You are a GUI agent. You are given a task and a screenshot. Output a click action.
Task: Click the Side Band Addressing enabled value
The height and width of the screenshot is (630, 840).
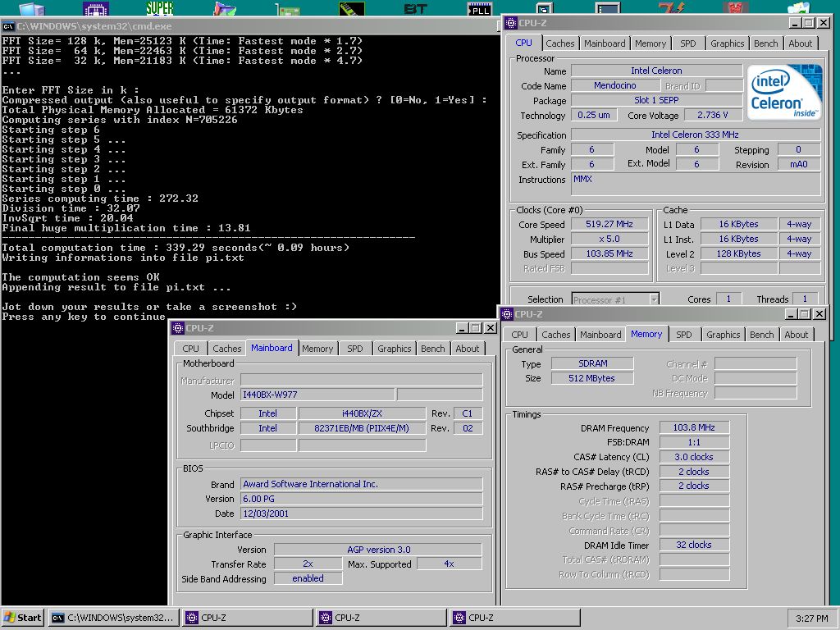308,578
